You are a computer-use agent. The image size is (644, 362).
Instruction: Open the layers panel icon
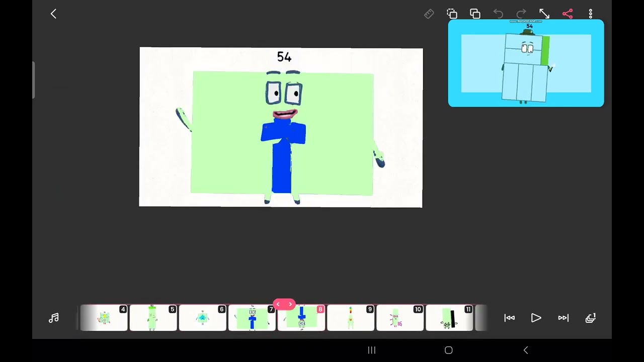591,318
